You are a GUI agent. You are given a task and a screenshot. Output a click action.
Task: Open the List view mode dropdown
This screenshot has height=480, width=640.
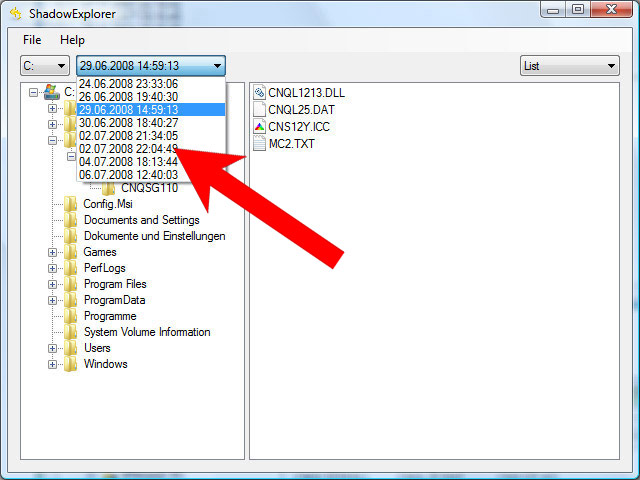(x=570, y=66)
